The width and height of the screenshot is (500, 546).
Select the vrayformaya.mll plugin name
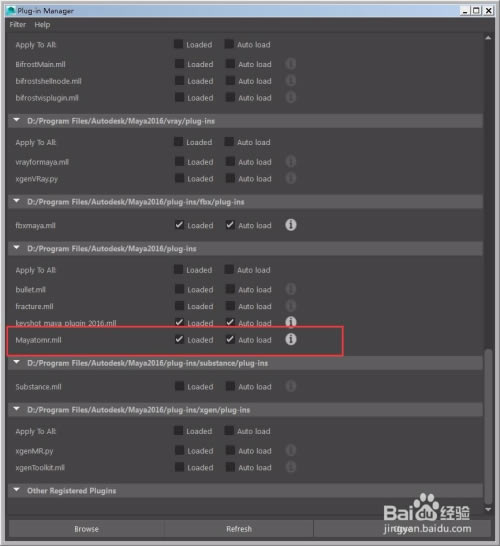pos(42,162)
